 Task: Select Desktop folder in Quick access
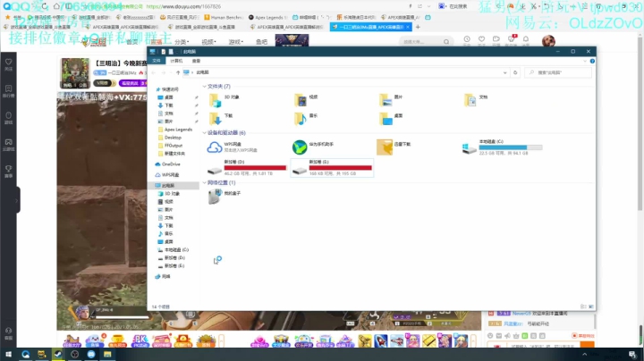tap(170, 138)
